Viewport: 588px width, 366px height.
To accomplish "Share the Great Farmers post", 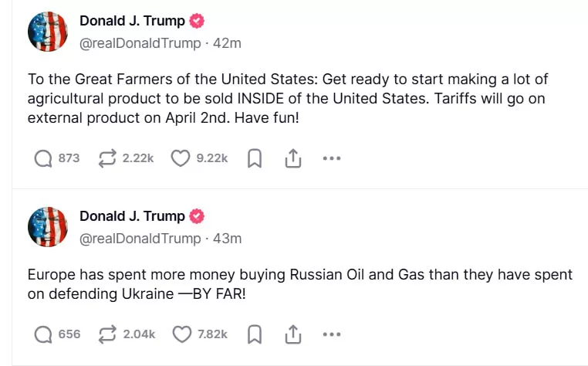I will pos(292,158).
